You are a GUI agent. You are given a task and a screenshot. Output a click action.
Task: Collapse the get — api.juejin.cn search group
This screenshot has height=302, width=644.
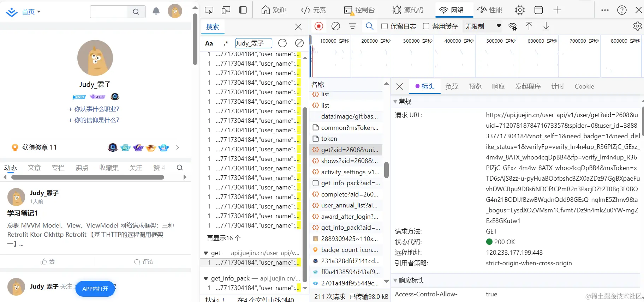point(206,253)
